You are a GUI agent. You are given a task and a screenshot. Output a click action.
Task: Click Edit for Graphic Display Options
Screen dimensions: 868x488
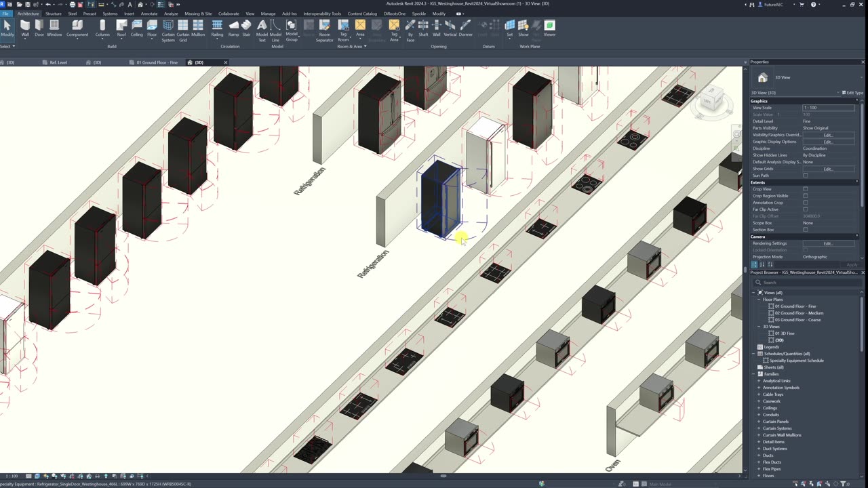click(x=828, y=142)
